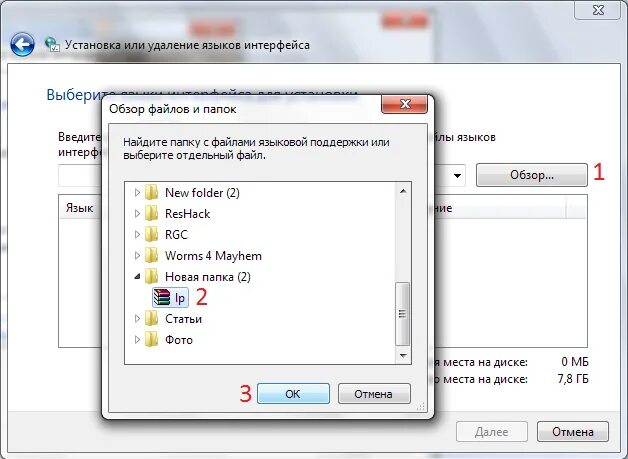
Task: Click the folder tree scroll-up arrow
Action: tap(403, 191)
